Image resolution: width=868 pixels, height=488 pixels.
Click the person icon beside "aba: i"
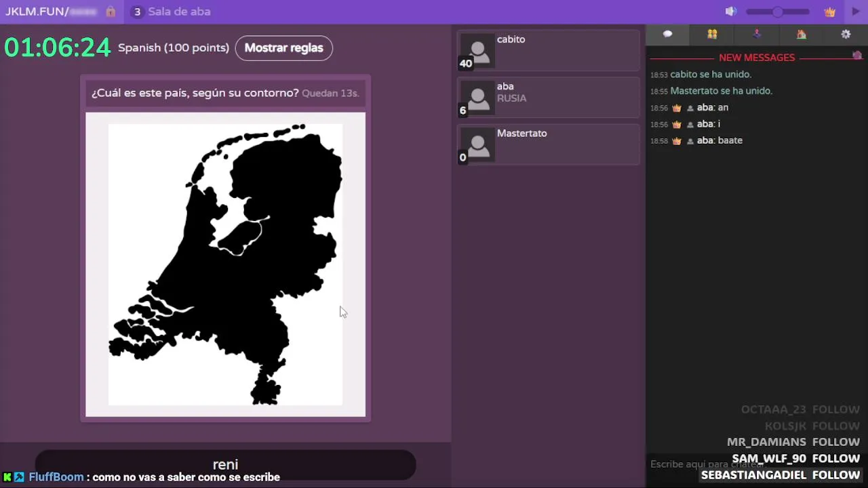tap(690, 125)
